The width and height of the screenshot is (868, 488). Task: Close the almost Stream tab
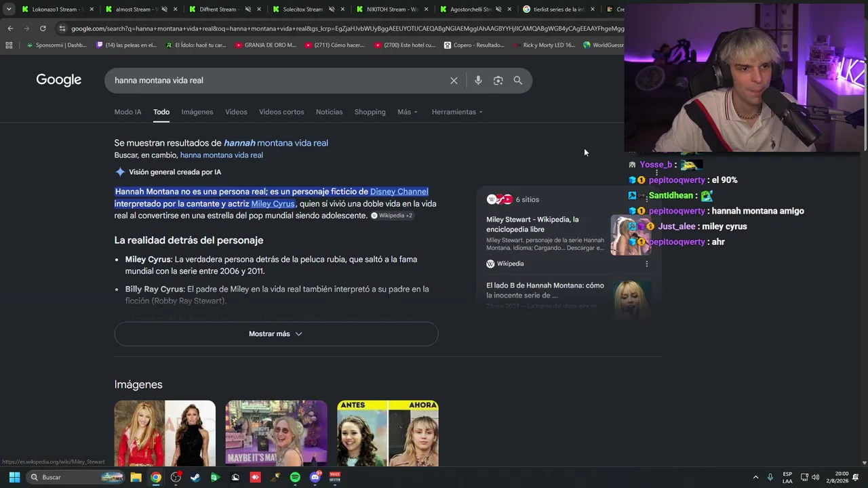coord(175,9)
